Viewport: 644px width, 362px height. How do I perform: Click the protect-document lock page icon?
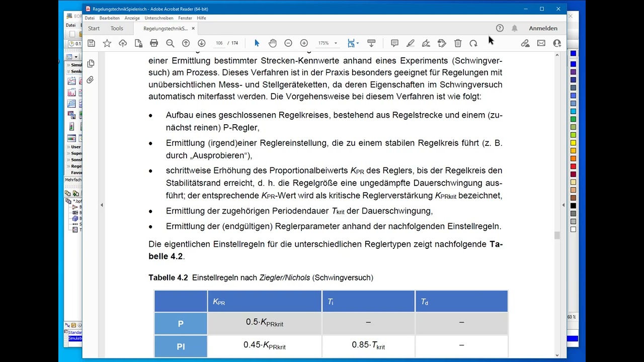(138, 43)
